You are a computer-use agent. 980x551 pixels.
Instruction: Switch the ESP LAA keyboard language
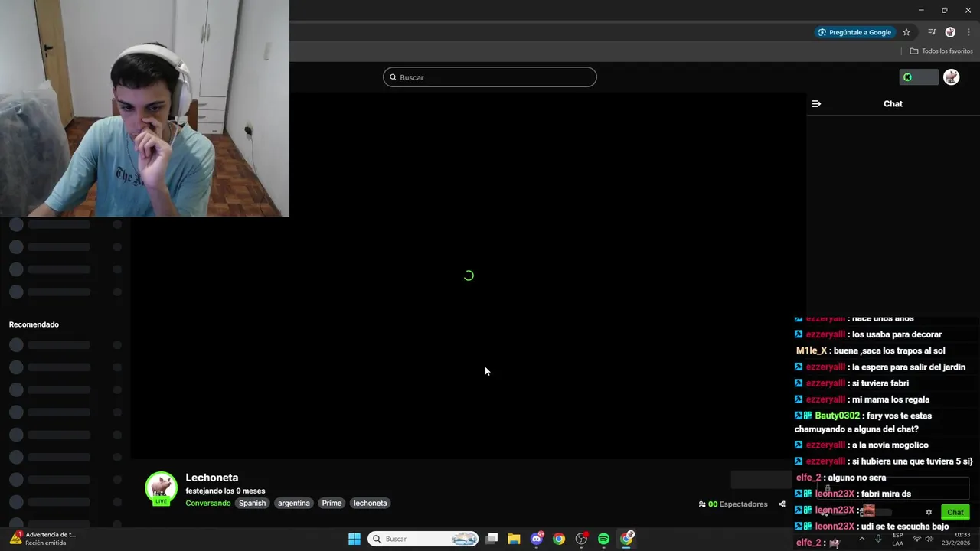point(897,539)
